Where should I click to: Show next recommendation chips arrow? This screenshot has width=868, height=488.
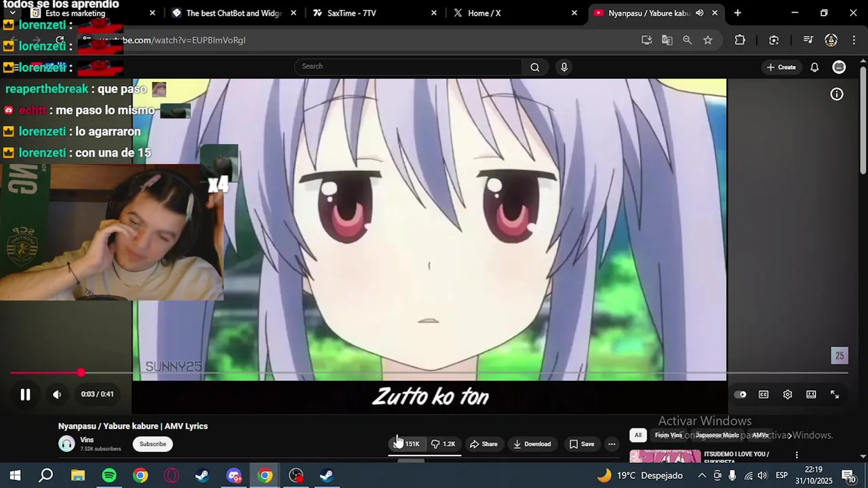pos(789,435)
